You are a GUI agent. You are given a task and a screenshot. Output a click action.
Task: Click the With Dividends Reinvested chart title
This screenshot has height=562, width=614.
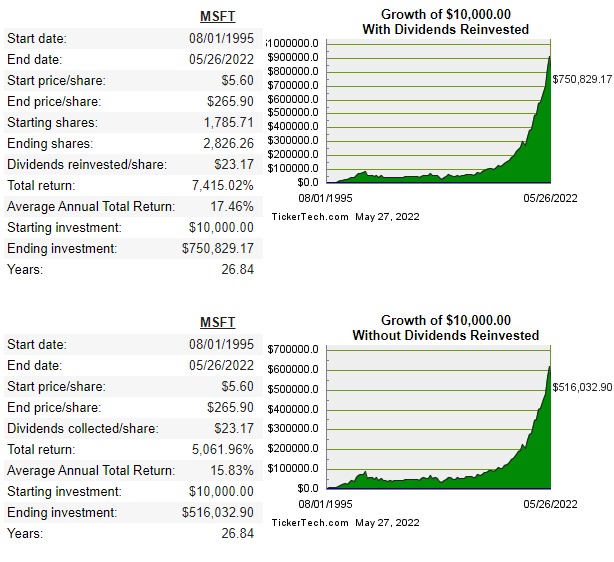coord(445,22)
